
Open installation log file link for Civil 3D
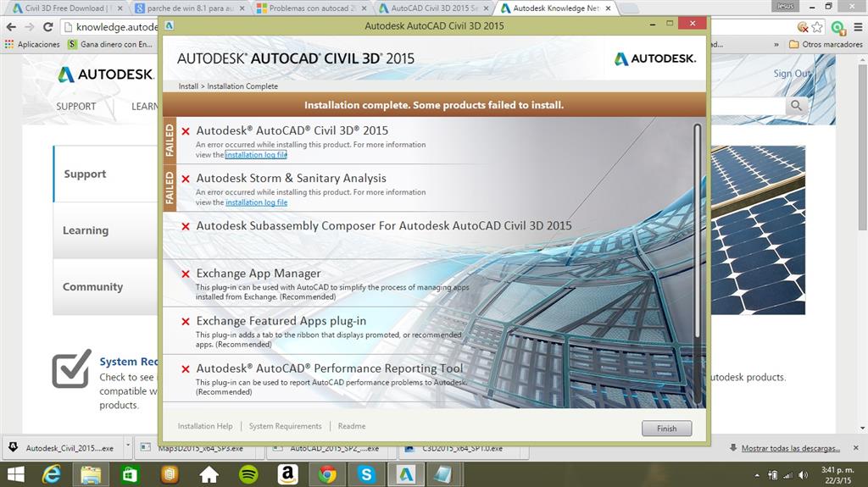tap(256, 155)
